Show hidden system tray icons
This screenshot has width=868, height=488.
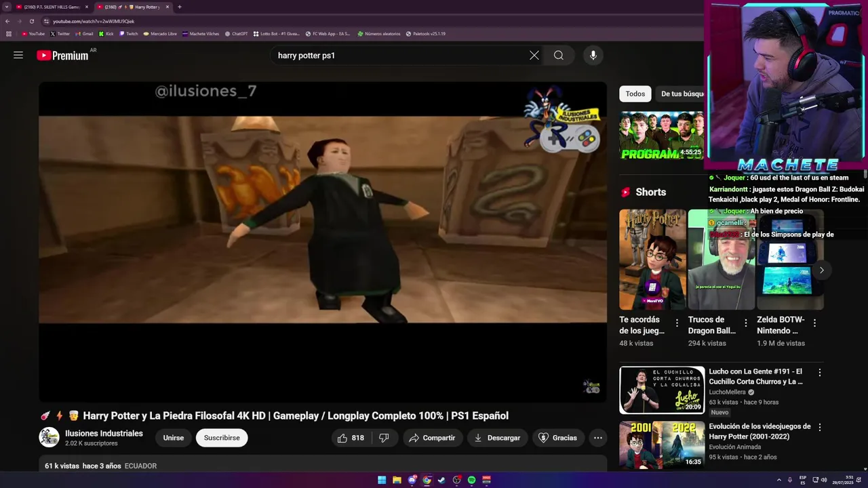778,480
